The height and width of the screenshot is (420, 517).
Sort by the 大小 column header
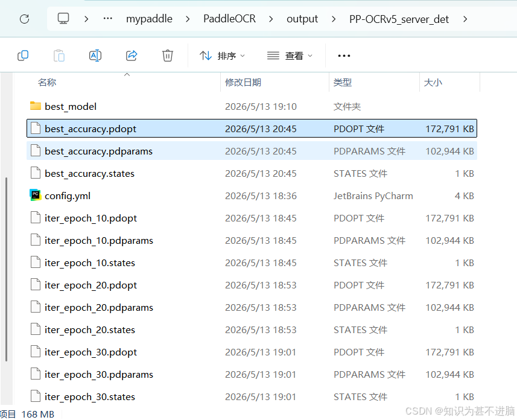pos(433,82)
